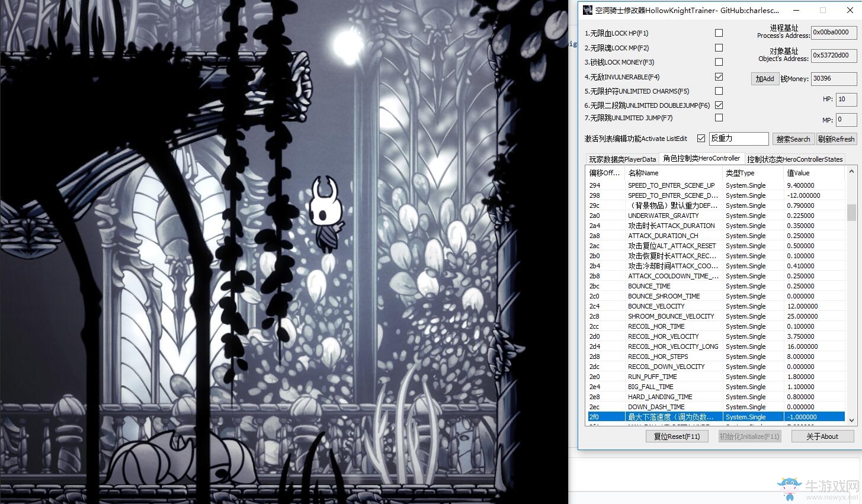862x504 pixels.
Task: Enable the LOCK HP (F1) checkbox
Action: [719, 33]
